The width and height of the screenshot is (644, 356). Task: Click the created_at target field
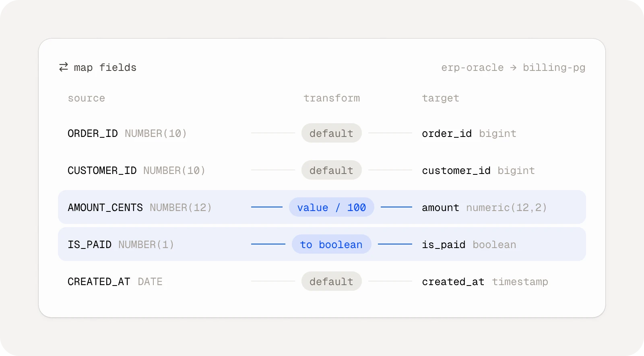[x=453, y=281]
